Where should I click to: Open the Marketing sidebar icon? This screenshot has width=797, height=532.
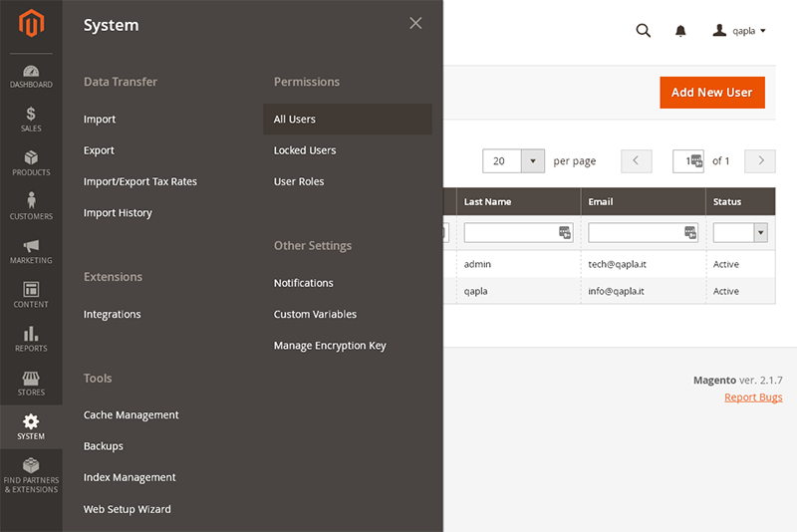point(31,252)
